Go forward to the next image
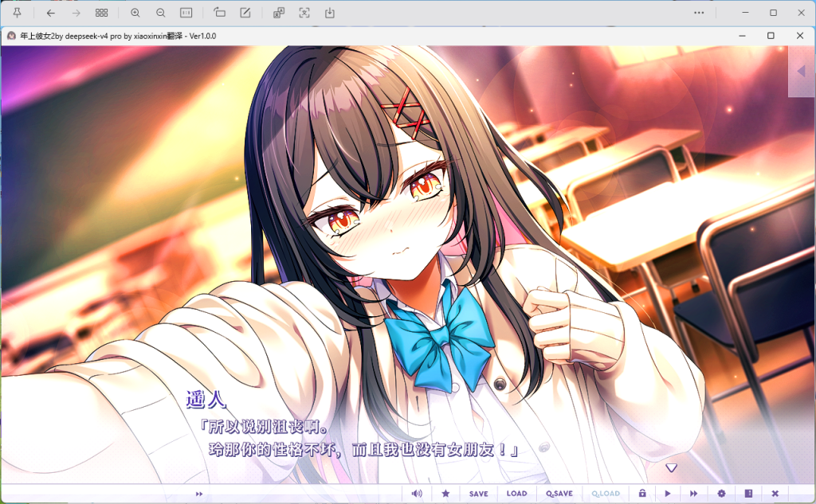 tap(76, 13)
